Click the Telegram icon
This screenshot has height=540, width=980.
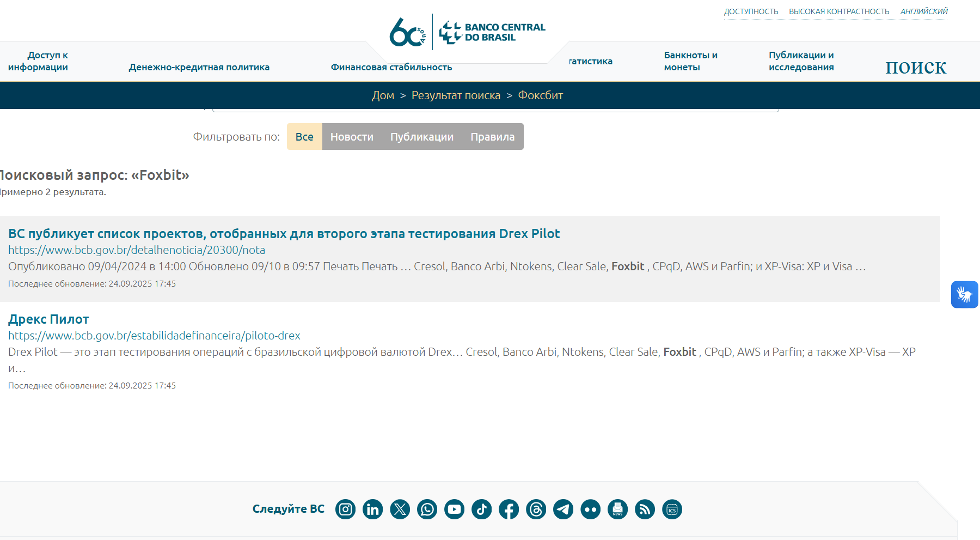(x=563, y=509)
